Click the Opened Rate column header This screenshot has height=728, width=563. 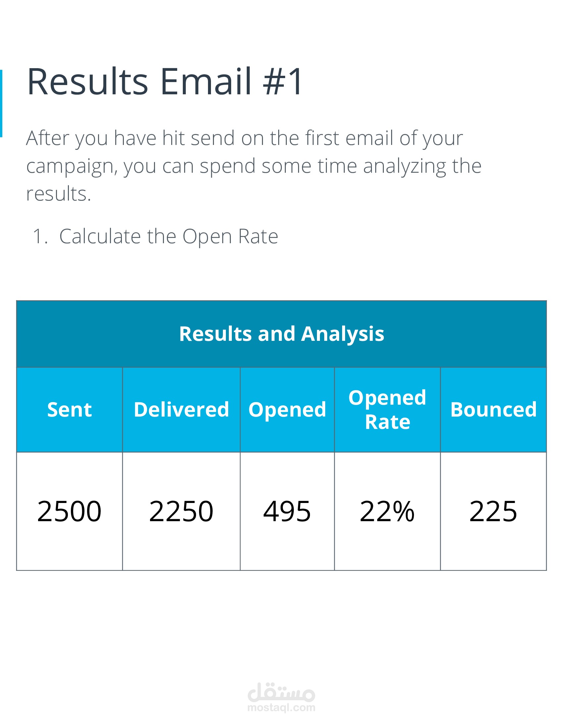pos(387,410)
